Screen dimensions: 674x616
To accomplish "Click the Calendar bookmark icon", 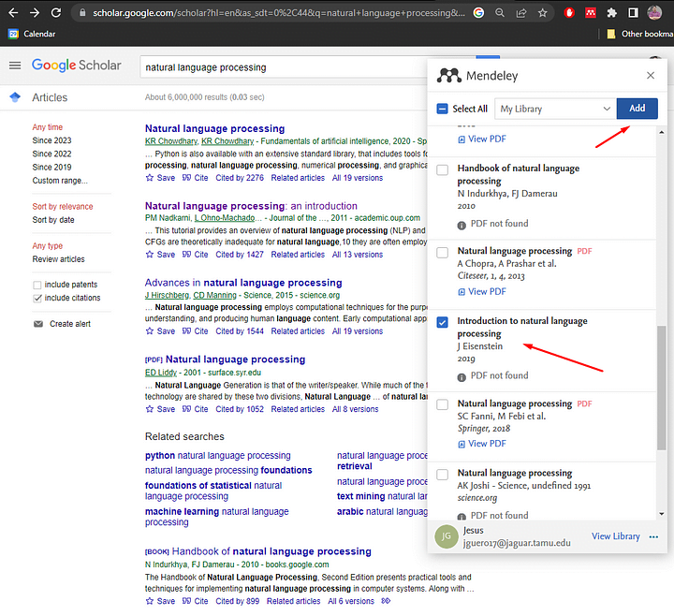I will tap(13, 34).
